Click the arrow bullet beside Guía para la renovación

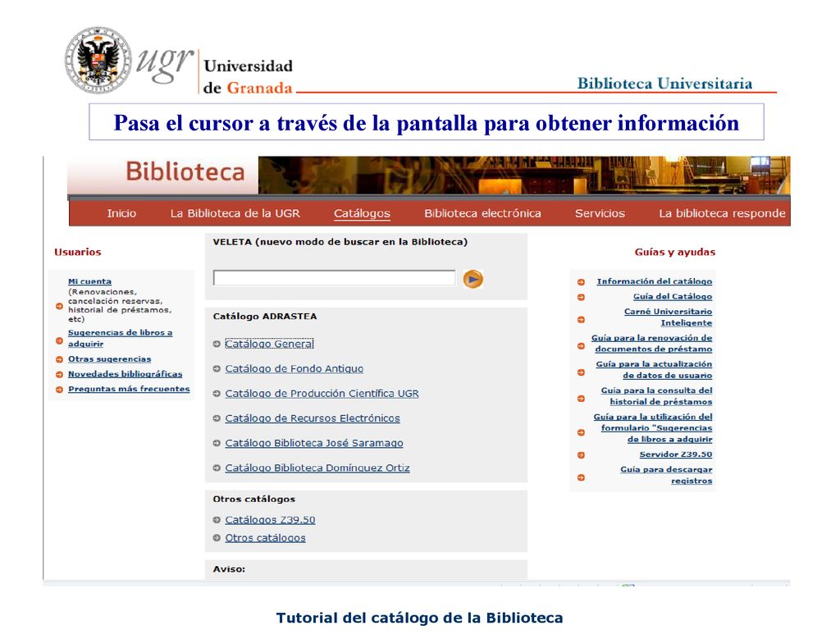[x=581, y=346]
